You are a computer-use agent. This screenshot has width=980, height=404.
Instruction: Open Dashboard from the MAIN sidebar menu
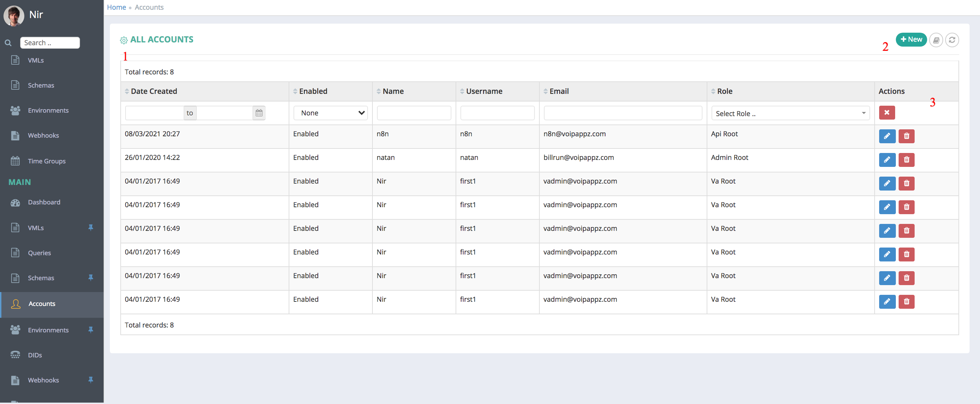point(44,202)
